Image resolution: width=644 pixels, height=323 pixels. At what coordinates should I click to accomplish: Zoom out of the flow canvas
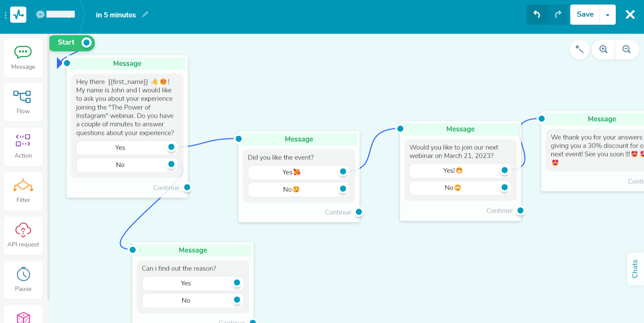coord(626,49)
